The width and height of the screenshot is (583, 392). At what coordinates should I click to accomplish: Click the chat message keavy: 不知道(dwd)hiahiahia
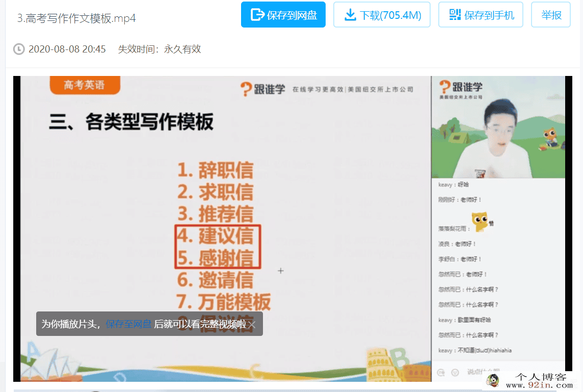tap(475, 350)
